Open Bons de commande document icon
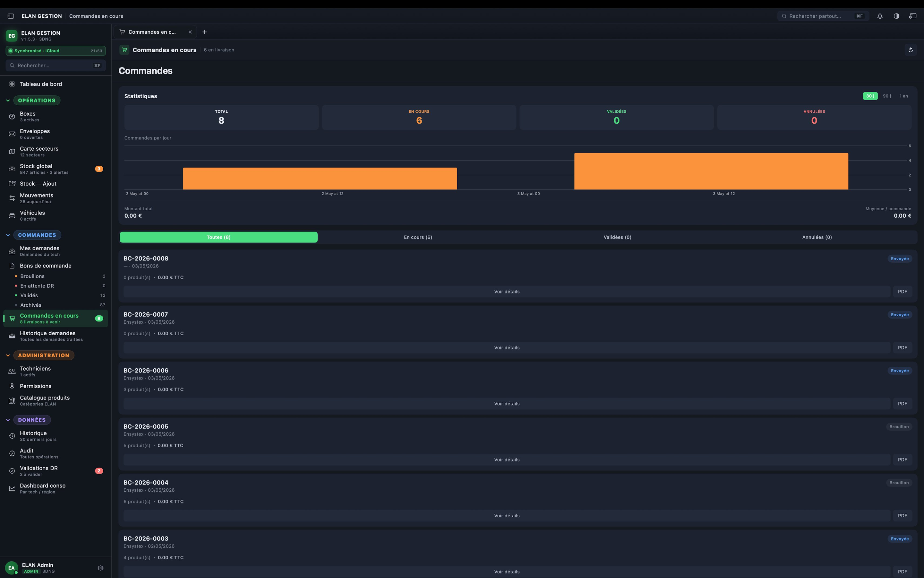 pos(12,266)
